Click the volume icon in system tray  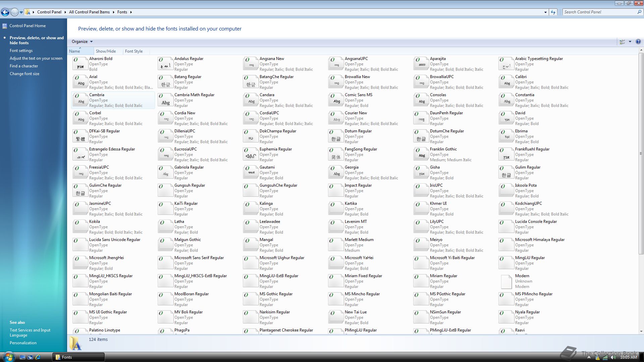tap(613, 357)
